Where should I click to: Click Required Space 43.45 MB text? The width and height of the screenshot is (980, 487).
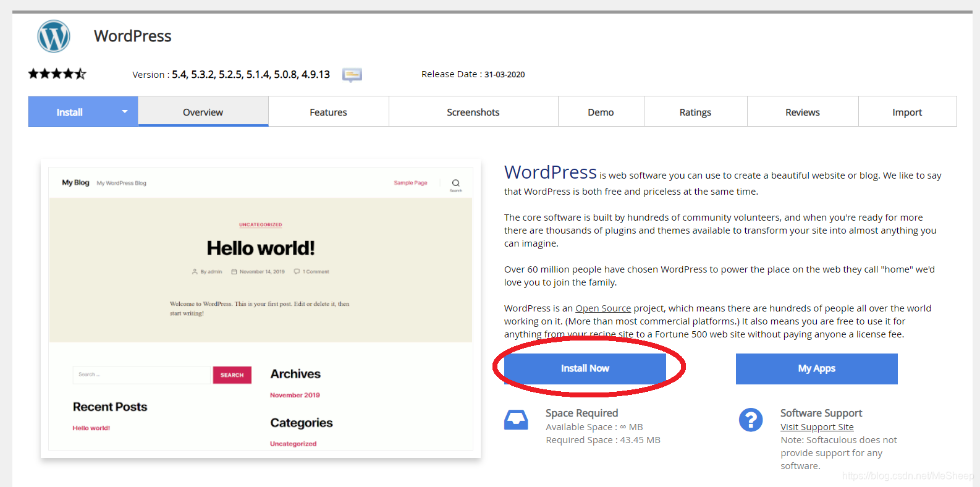tap(603, 440)
